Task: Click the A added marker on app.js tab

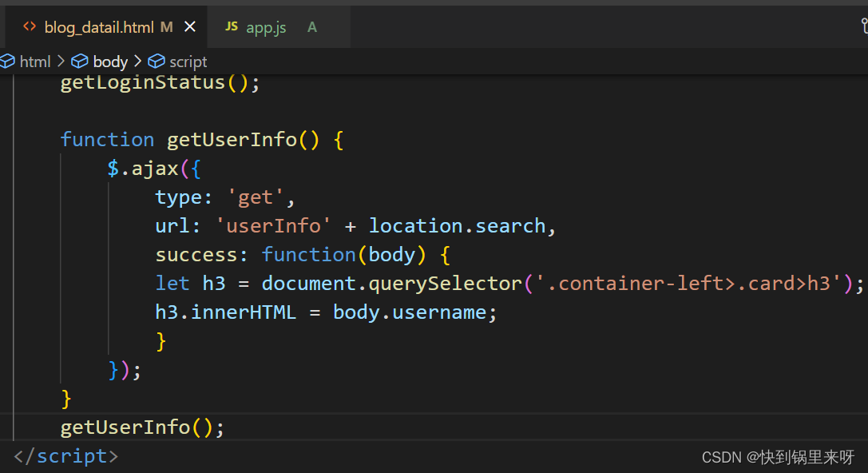Action: (312, 27)
